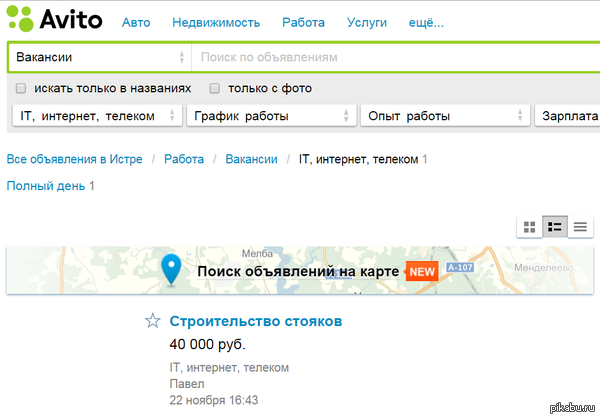Open the Зарплата filter dropdown

tap(567, 116)
